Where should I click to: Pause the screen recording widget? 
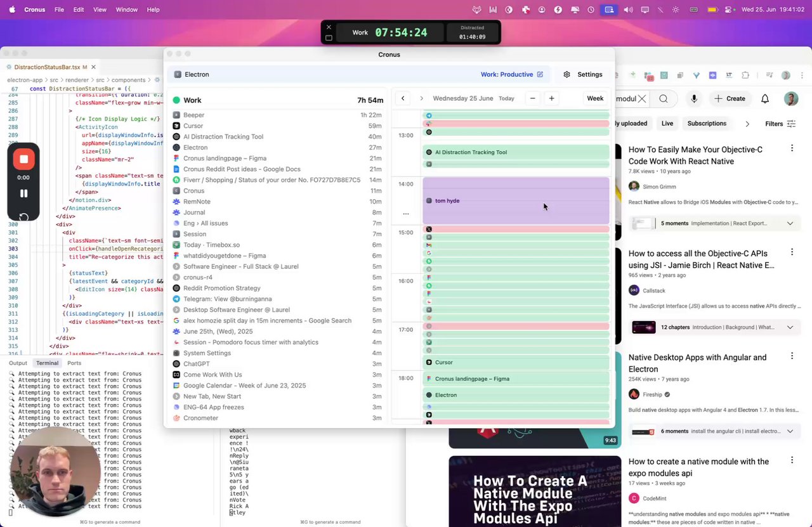[23, 193]
